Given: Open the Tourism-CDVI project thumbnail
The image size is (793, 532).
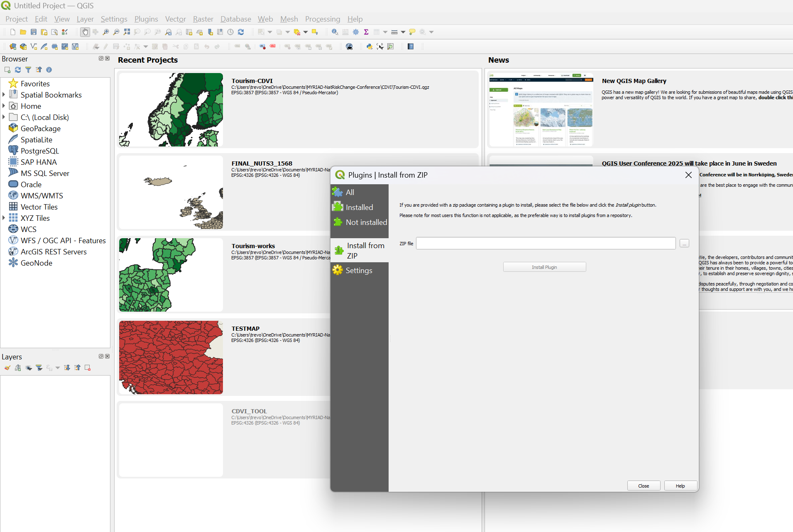Looking at the screenshot, I should click(x=171, y=110).
